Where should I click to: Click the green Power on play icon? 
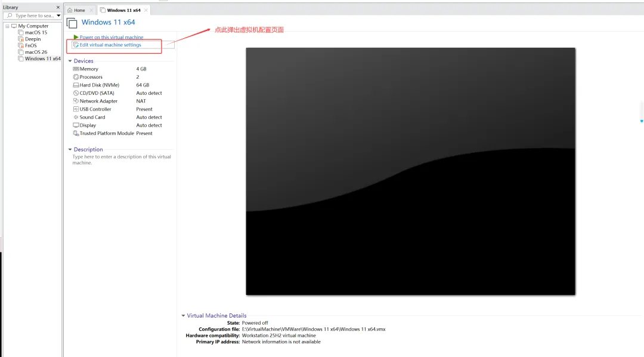click(x=76, y=37)
